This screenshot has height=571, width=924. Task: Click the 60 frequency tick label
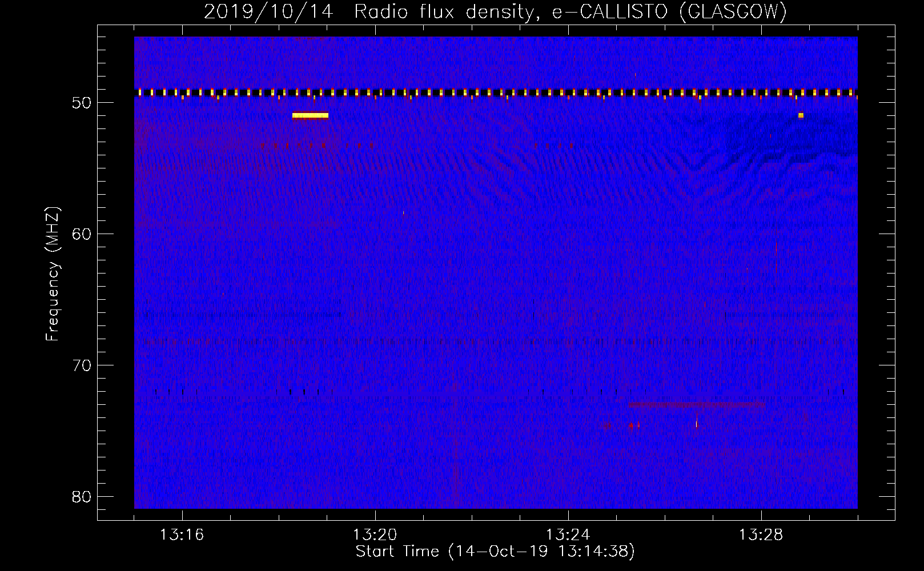point(82,234)
